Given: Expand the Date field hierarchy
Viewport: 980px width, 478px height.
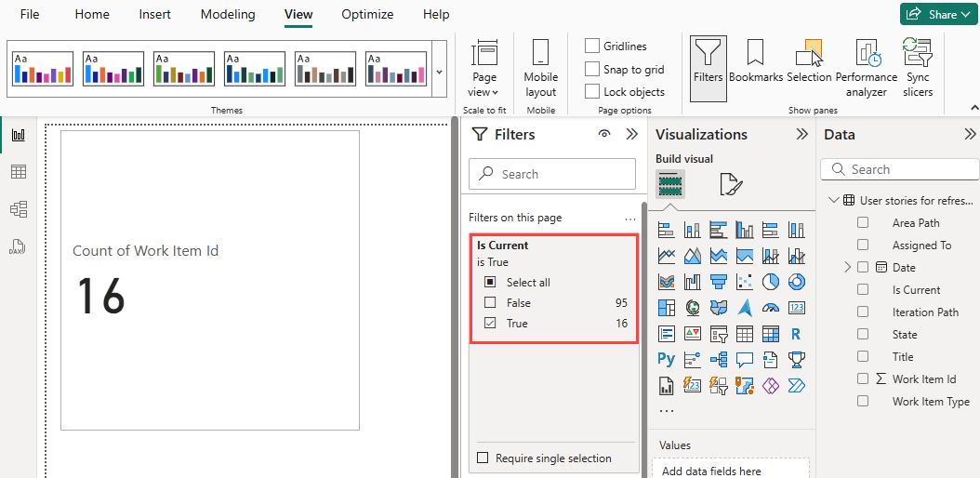Looking at the screenshot, I should tap(847, 268).
